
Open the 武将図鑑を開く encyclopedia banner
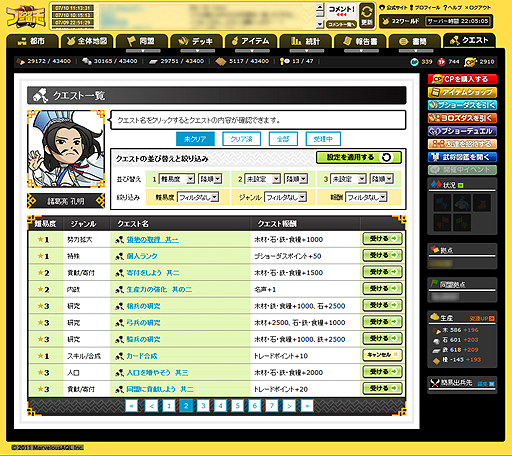(462, 157)
